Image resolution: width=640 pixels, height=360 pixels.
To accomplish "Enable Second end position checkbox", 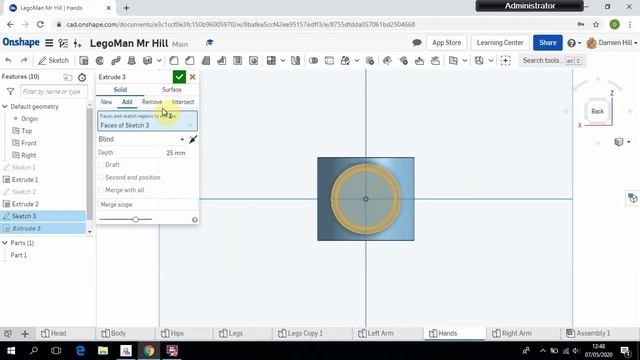I will point(101,178).
